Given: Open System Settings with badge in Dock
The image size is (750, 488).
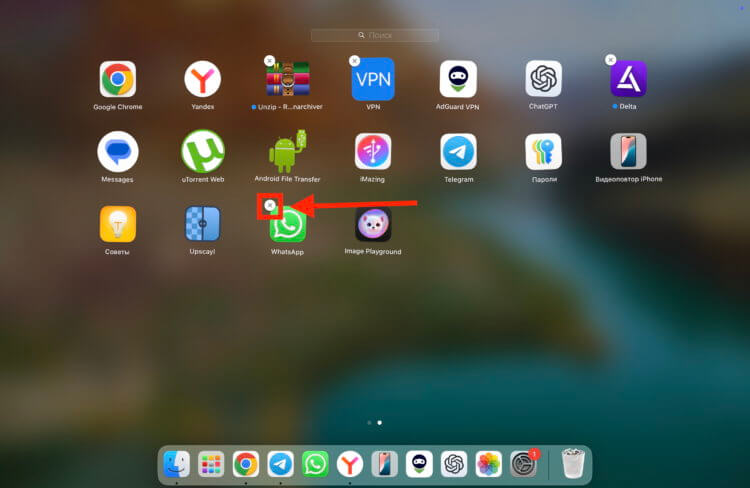Looking at the screenshot, I should click(x=524, y=464).
